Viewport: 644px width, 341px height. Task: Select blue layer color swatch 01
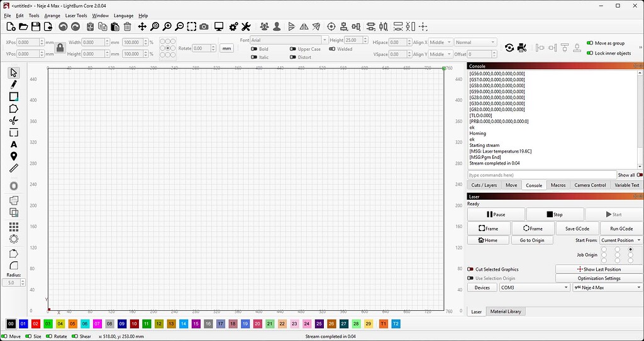pyautogui.click(x=23, y=324)
